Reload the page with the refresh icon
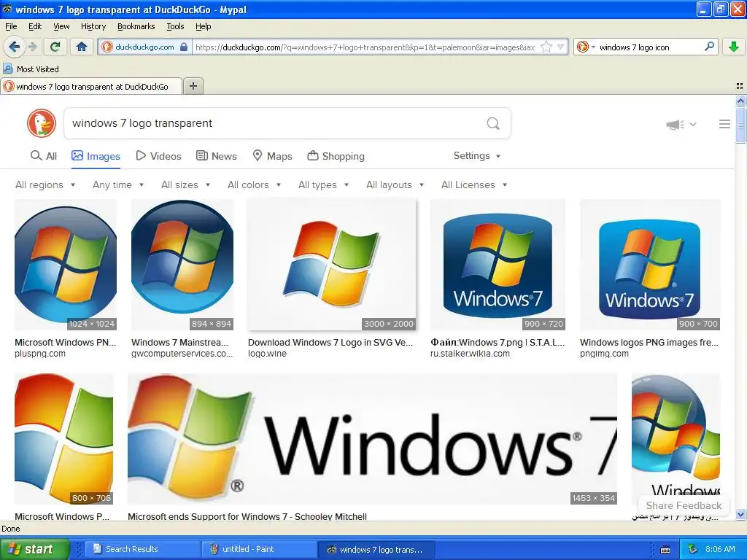The height and width of the screenshot is (560, 747). [x=55, y=47]
